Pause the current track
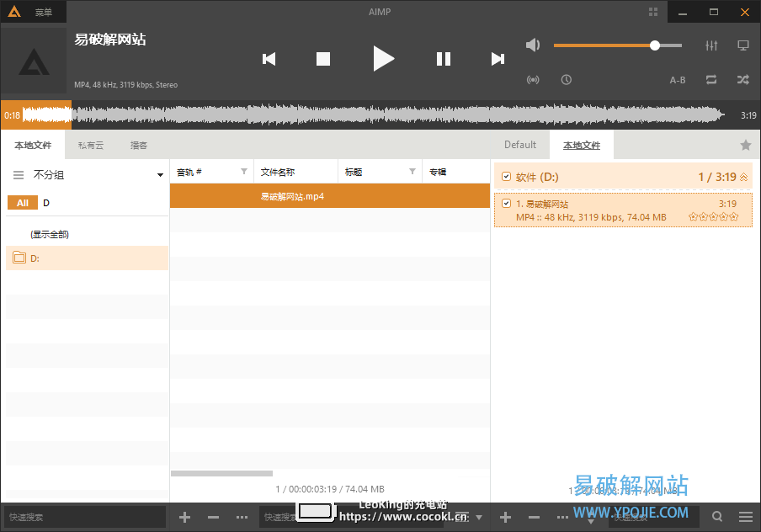This screenshot has width=761, height=532. coord(444,59)
